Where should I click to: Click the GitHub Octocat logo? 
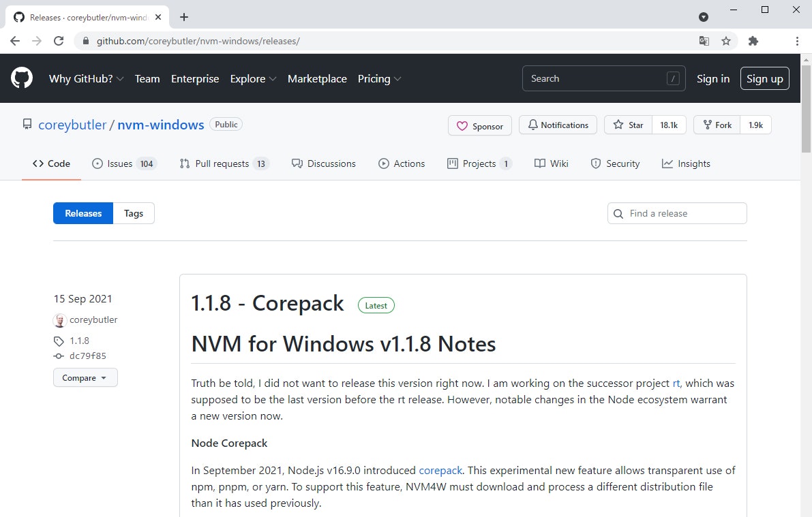point(22,78)
